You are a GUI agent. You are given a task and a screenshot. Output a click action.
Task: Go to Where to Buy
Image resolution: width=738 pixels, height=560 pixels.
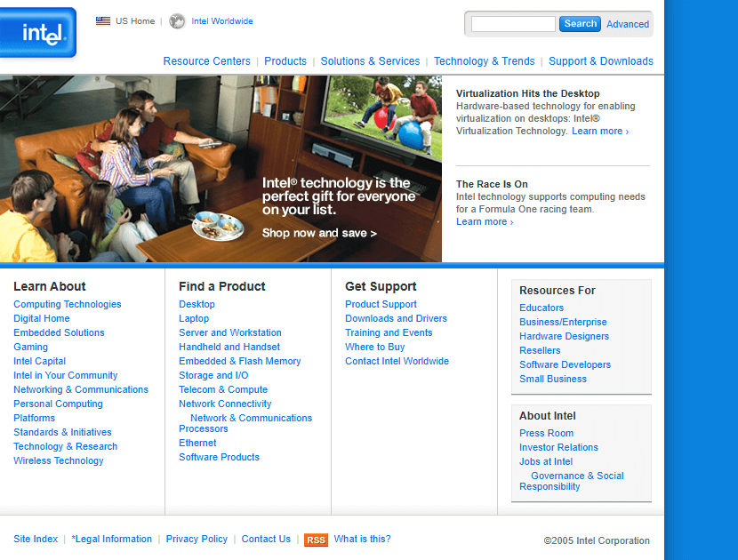click(374, 348)
